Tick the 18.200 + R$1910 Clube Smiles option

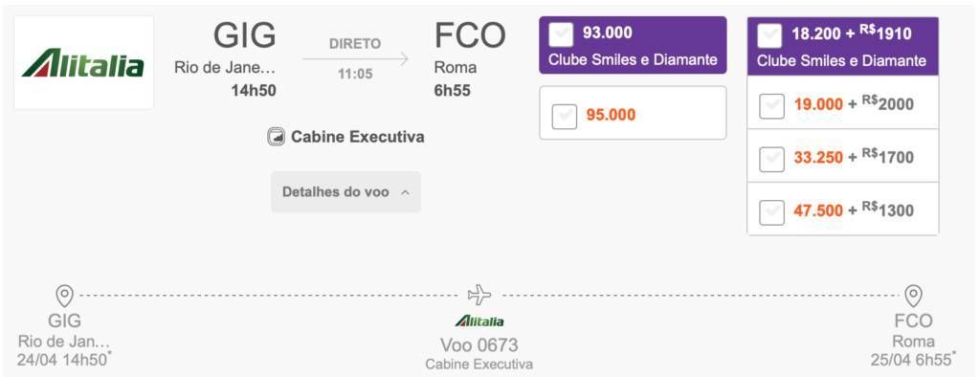pos(769,35)
